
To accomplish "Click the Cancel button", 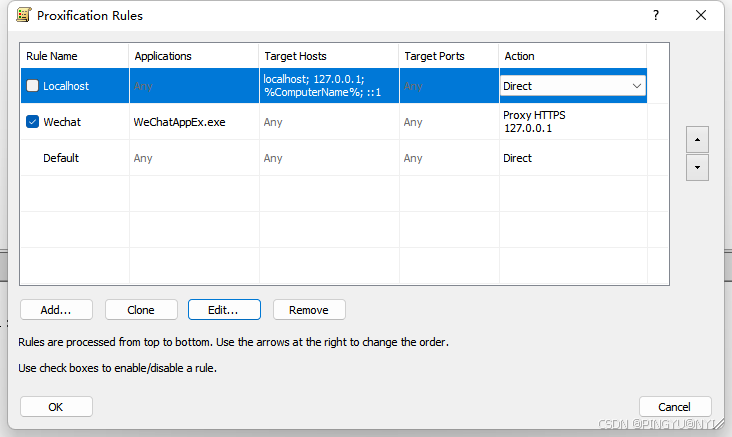I will tap(675, 407).
